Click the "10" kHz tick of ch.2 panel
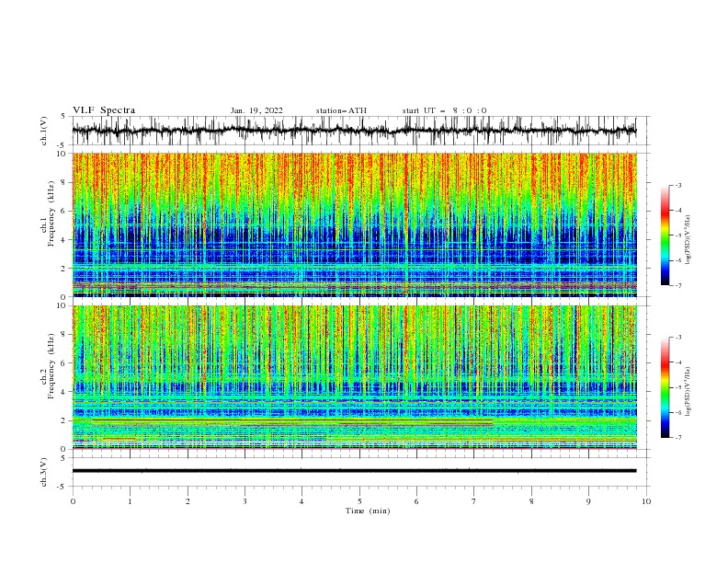The image size is (728, 563). click(x=63, y=305)
